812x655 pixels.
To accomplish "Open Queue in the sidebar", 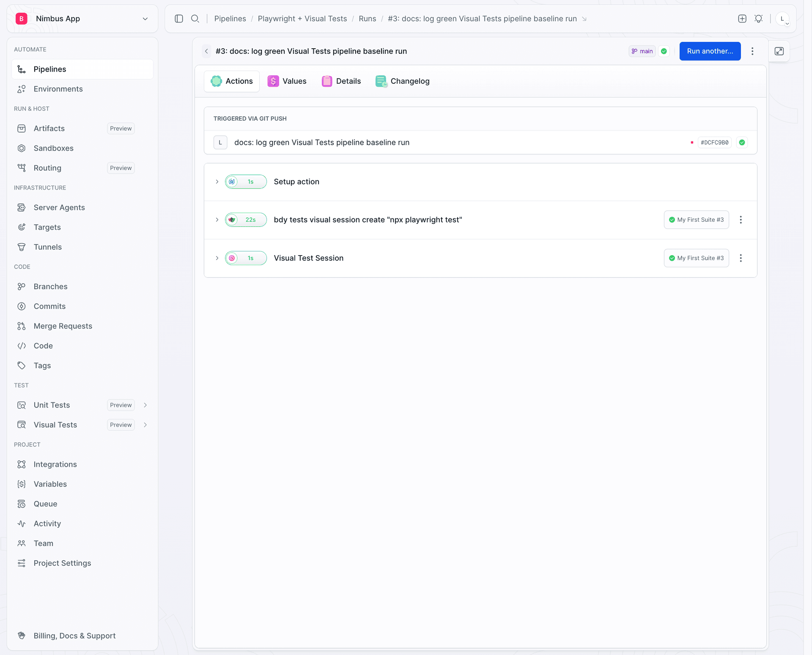I will 82,504.
